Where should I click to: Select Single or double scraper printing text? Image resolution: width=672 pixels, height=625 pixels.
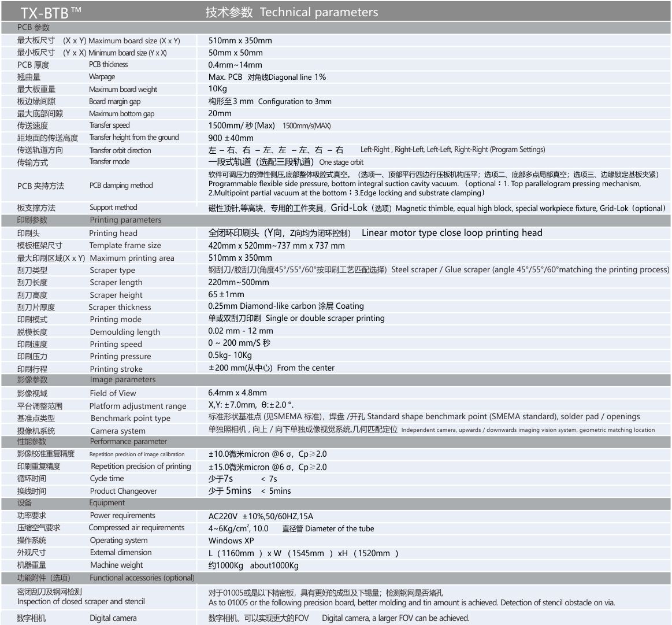pyautogui.click(x=325, y=319)
